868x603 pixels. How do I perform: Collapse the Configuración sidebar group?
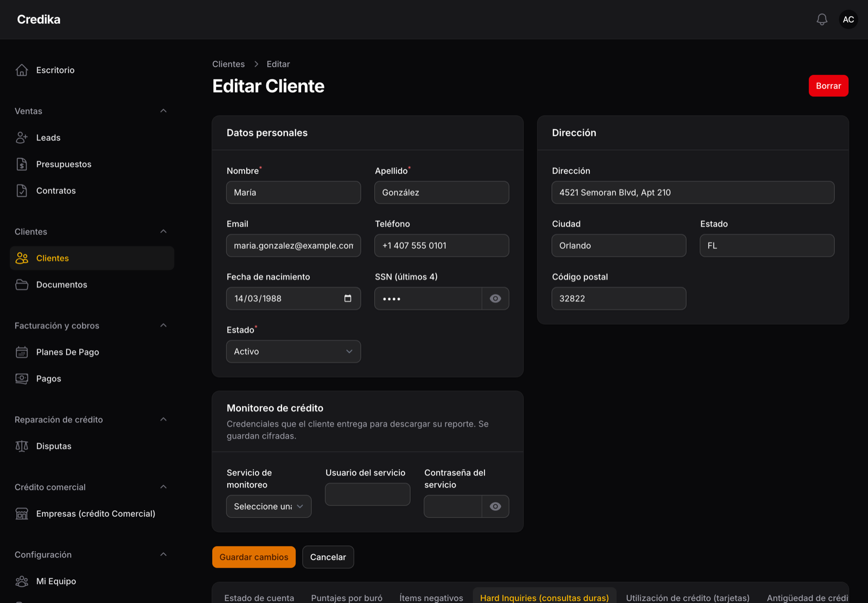click(163, 555)
